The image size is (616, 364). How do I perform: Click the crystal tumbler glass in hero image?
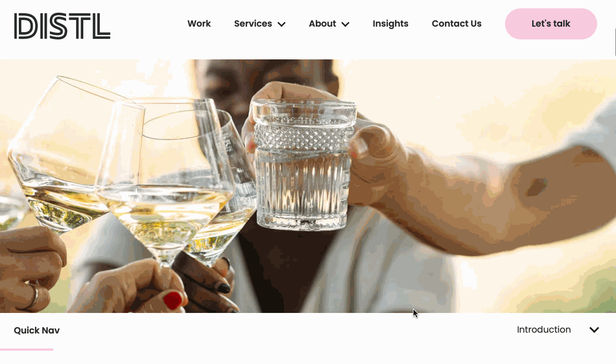(302, 164)
